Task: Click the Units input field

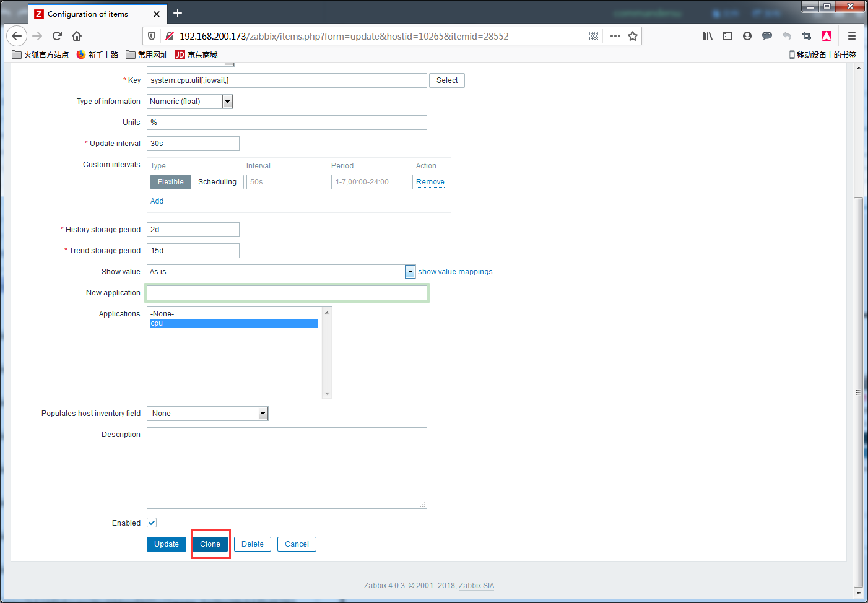Action: (x=287, y=123)
